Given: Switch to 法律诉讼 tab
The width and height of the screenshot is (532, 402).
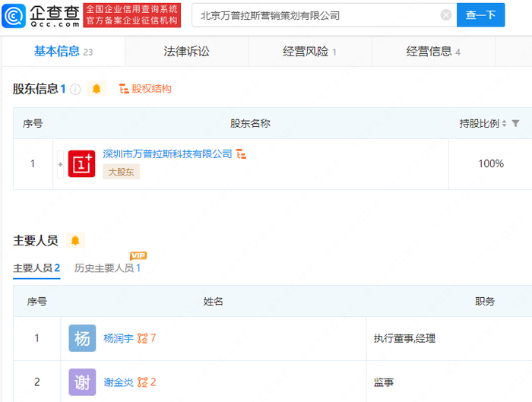Looking at the screenshot, I should 187,51.
